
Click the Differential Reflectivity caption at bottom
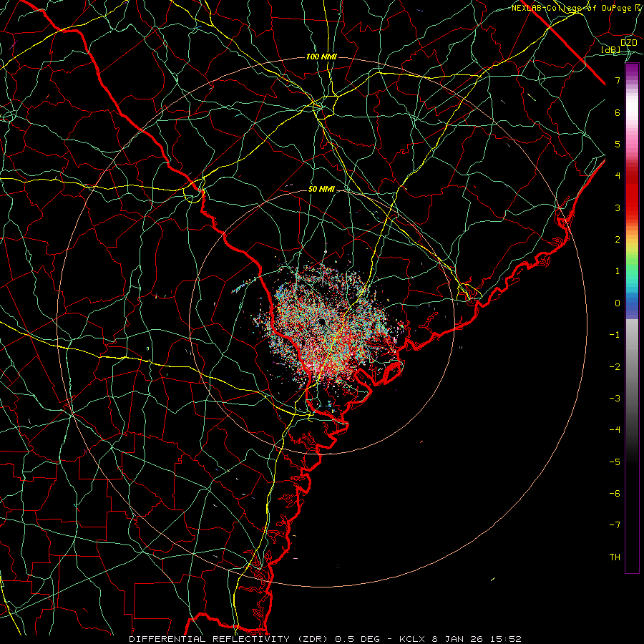pyautogui.click(x=325, y=639)
